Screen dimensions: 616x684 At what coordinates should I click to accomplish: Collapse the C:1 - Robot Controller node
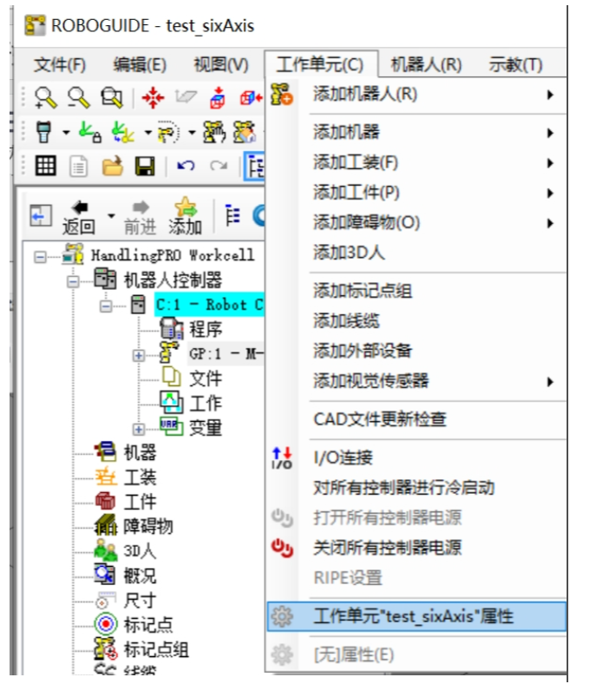click(106, 306)
